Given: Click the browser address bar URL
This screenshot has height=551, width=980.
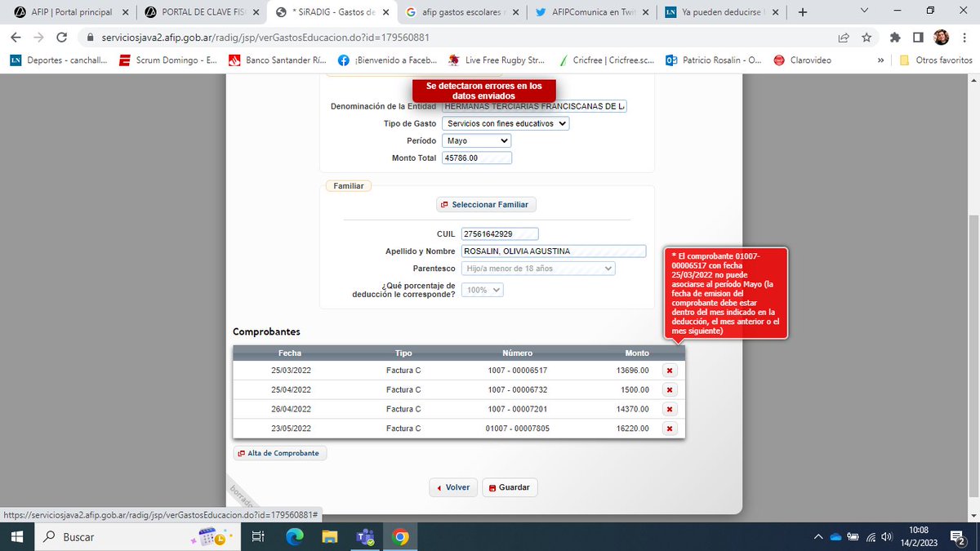Looking at the screenshot, I should point(265,38).
